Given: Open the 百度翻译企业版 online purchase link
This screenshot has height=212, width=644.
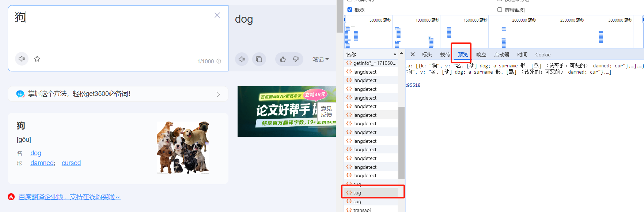Looking at the screenshot, I should coord(69,197).
